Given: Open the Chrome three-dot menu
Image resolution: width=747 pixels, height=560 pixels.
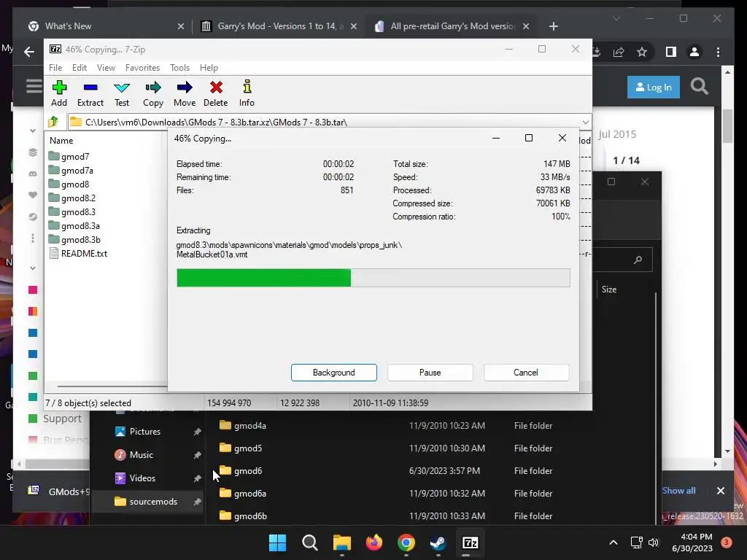Looking at the screenshot, I should [x=718, y=52].
